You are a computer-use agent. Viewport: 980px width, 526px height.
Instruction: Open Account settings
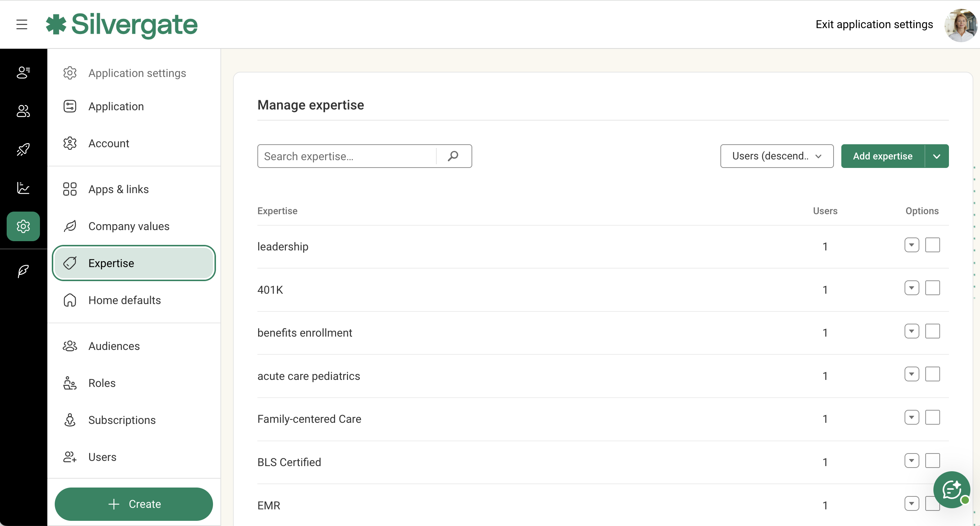tap(134, 143)
